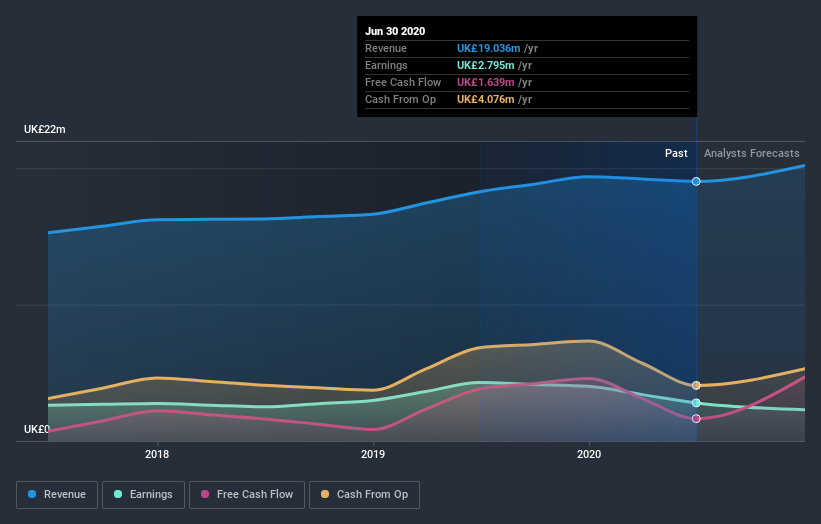Viewport: 821px width, 524px height.
Task: Select the 2019 x-axis label
Action: [x=373, y=454]
